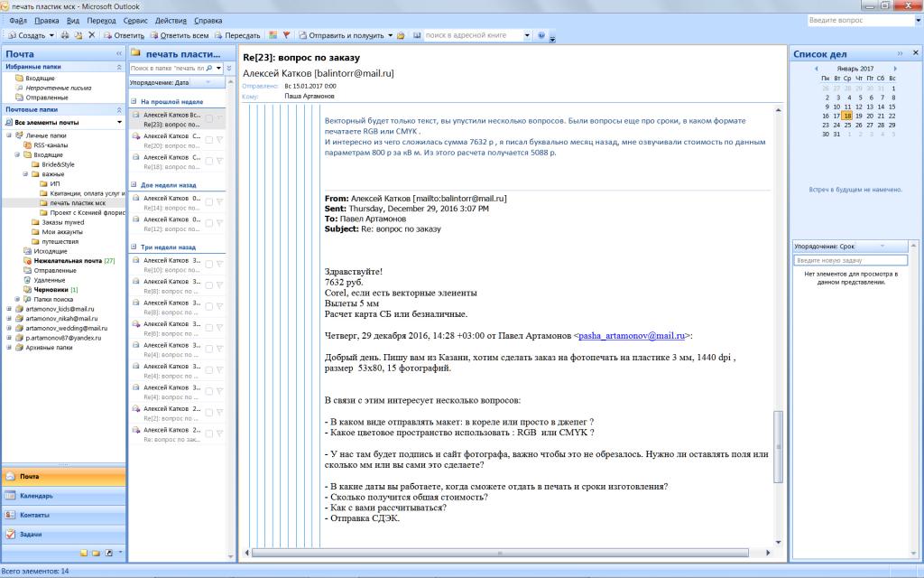The image size is (924, 578).
Task: Collapse the Three Weeks Ago group
Action: click(x=134, y=247)
